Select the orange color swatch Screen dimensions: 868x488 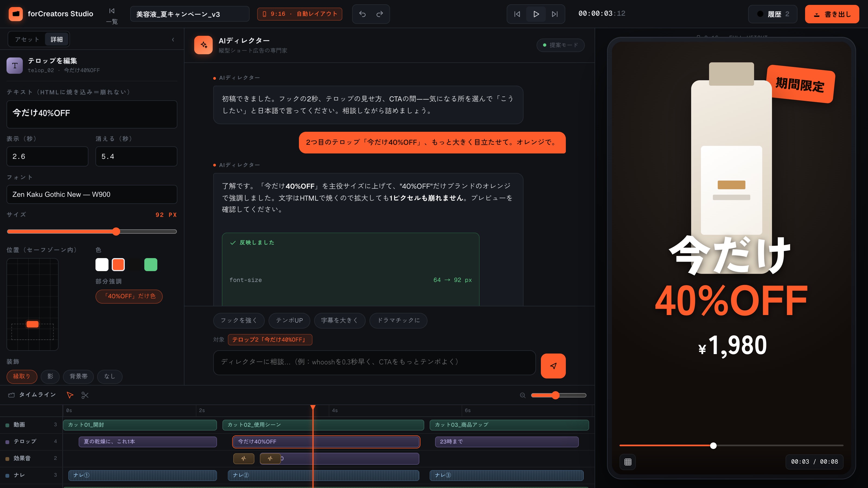118,264
